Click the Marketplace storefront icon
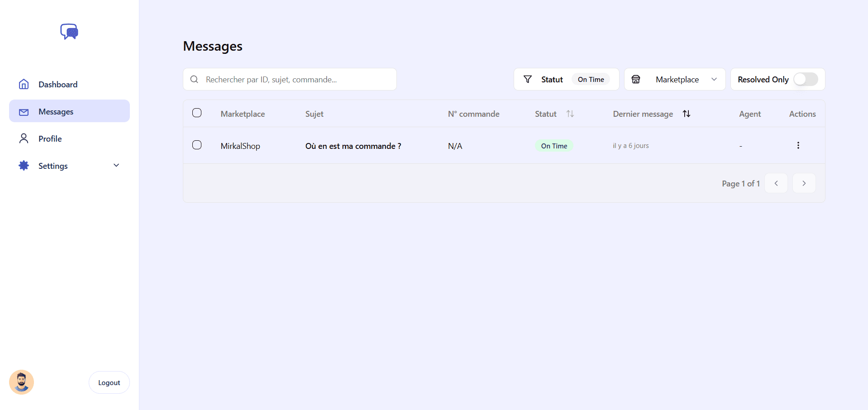 pos(635,79)
